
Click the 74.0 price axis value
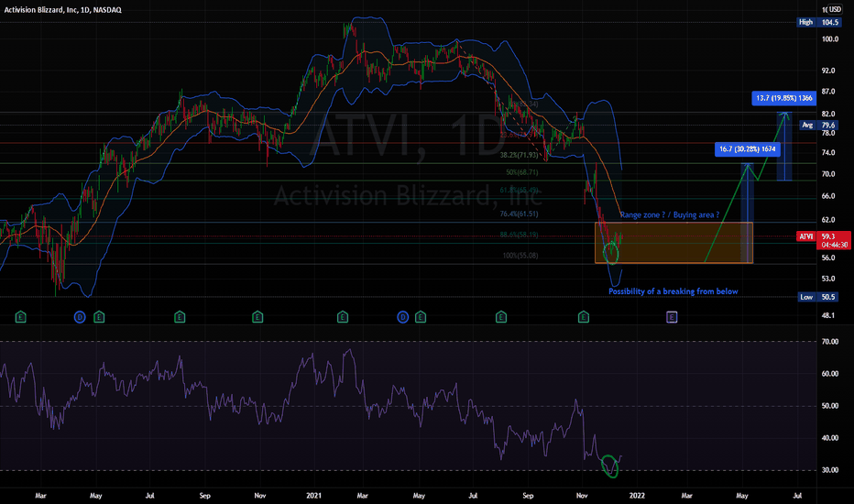click(828, 152)
